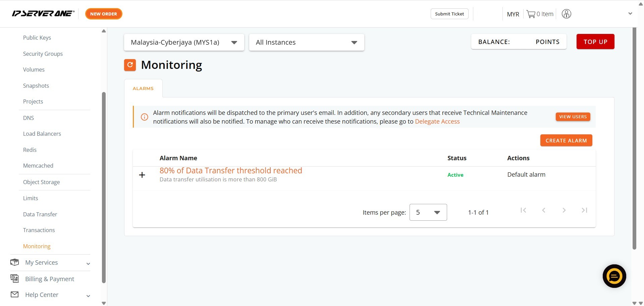Open the shopping cart icon
Viewport: 644px width, 306px height.
pyautogui.click(x=531, y=14)
